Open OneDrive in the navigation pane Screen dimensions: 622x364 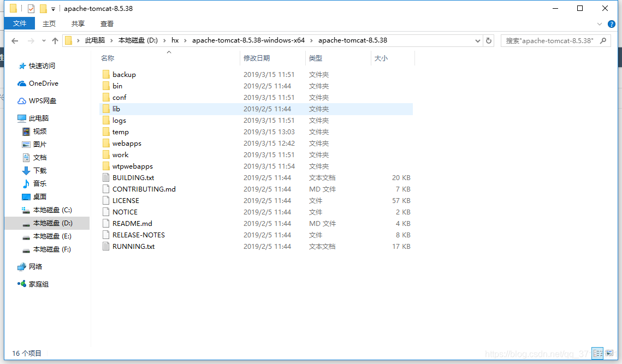click(43, 83)
